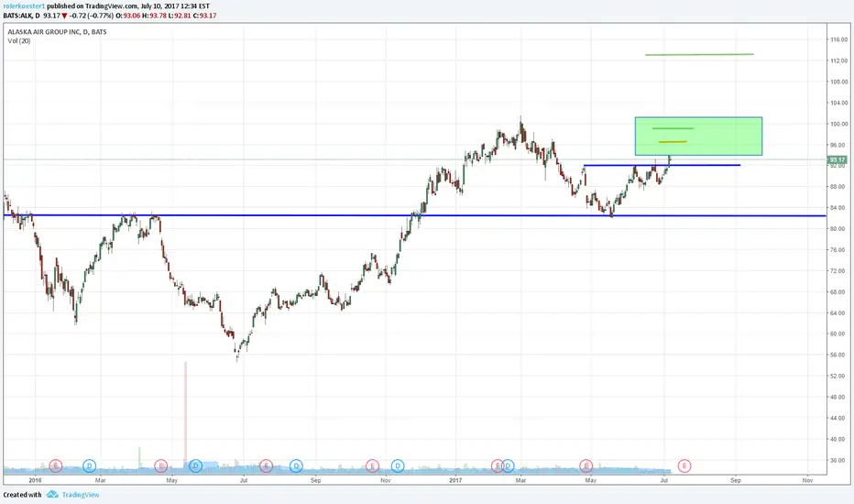The width and height of the screenshot is (854, 504).
Task: Click the 80.00 price axis label
Action: tap(838, 229)
